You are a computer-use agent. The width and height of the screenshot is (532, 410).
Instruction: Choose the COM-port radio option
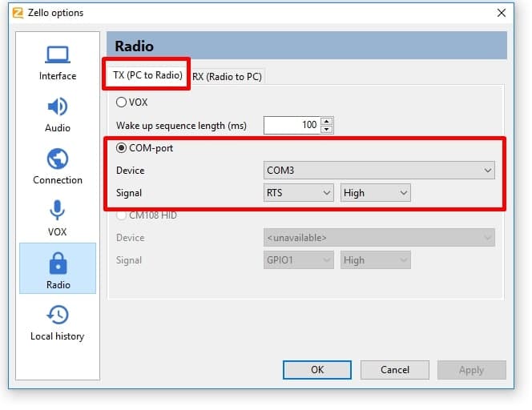click(122, 147)
